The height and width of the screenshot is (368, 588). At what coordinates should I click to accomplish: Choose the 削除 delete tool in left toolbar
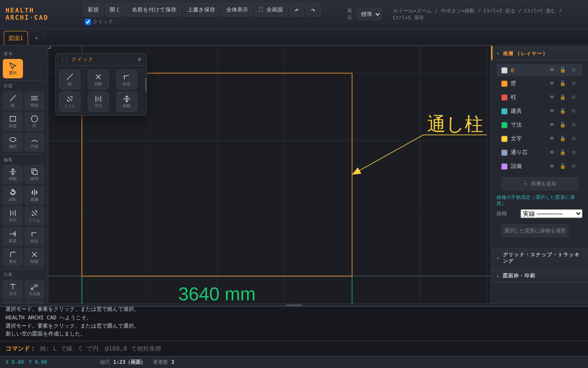coord(34,257)
